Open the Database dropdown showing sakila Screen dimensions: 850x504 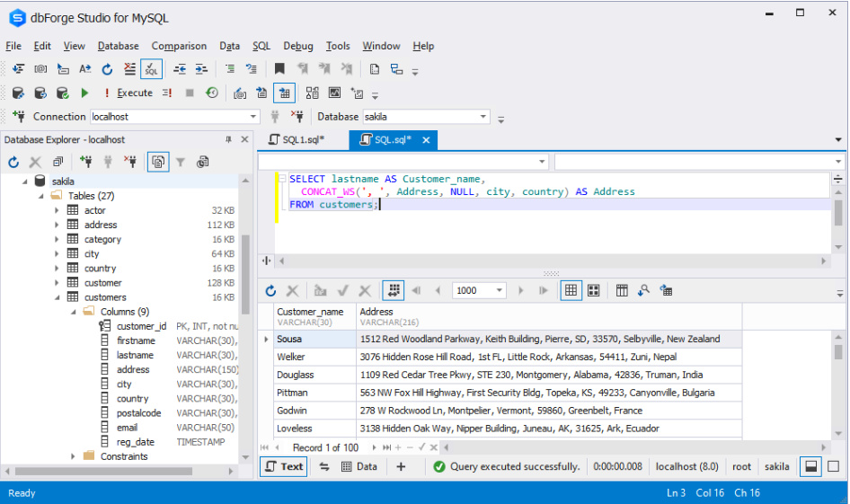(483, 117)
